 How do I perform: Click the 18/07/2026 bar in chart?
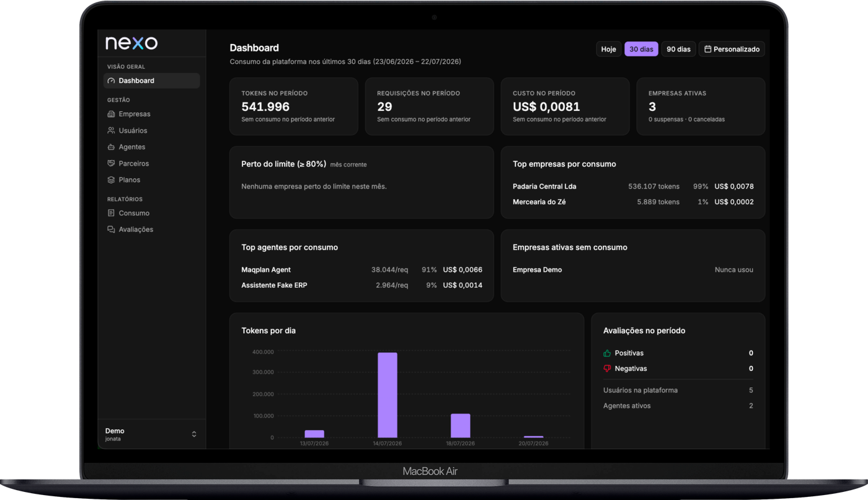click(x=461, y=426)
